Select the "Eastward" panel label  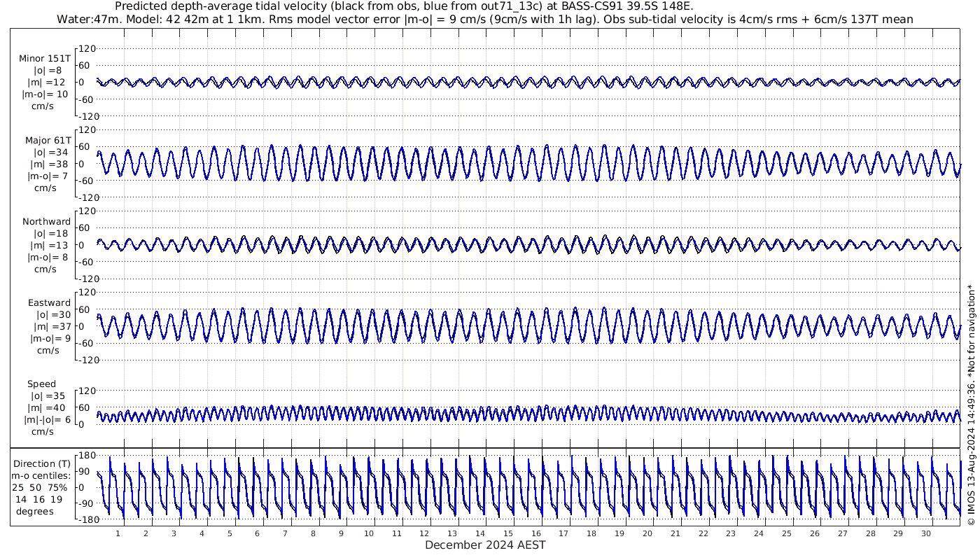point(49,303)
